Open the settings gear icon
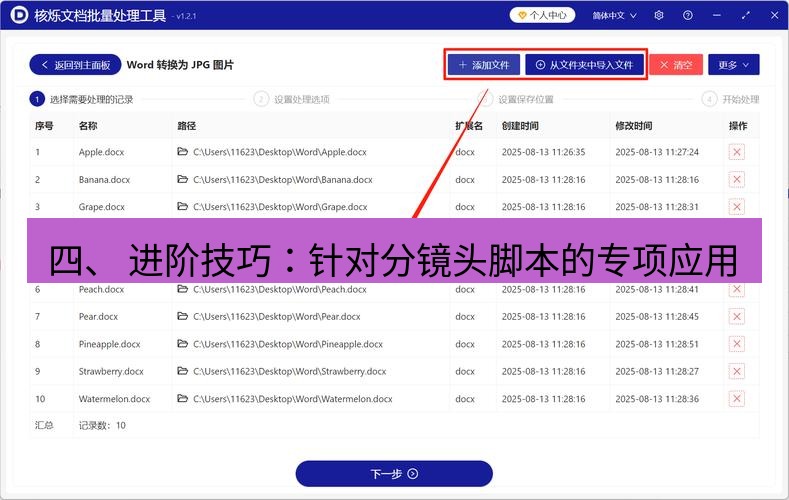Viewport: 789px width, 500px height. coord(659,15)
